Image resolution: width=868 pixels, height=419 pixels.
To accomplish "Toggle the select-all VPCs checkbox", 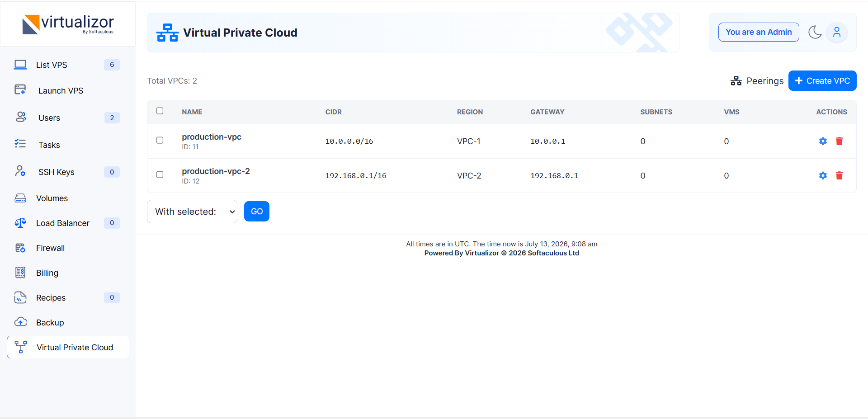I will (x=160, y=111).
